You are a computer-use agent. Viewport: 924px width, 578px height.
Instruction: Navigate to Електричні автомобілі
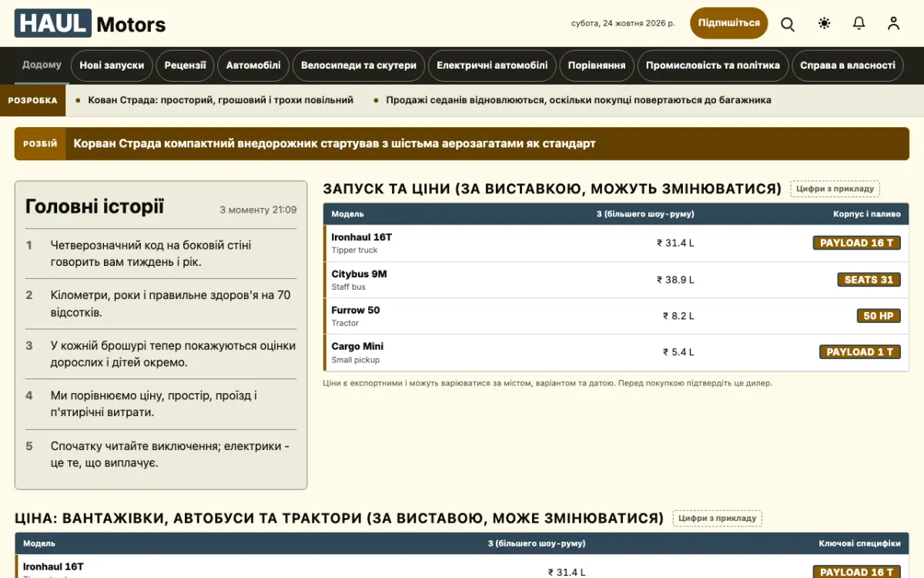[x=492, y=66]
